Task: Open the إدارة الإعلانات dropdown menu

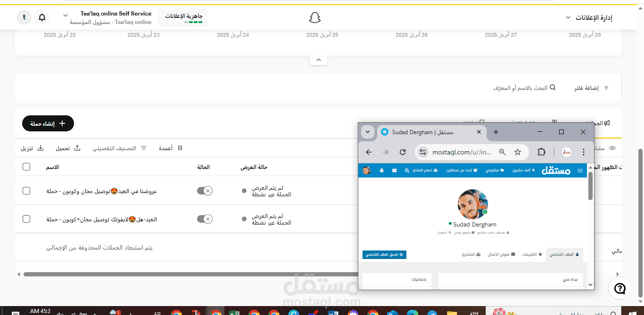Action: point(589,17)
